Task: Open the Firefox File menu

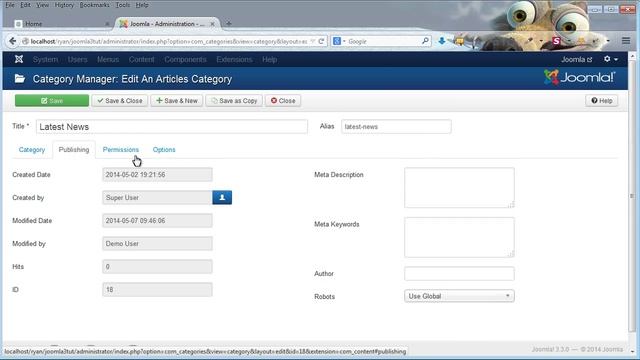Action: 10,5
